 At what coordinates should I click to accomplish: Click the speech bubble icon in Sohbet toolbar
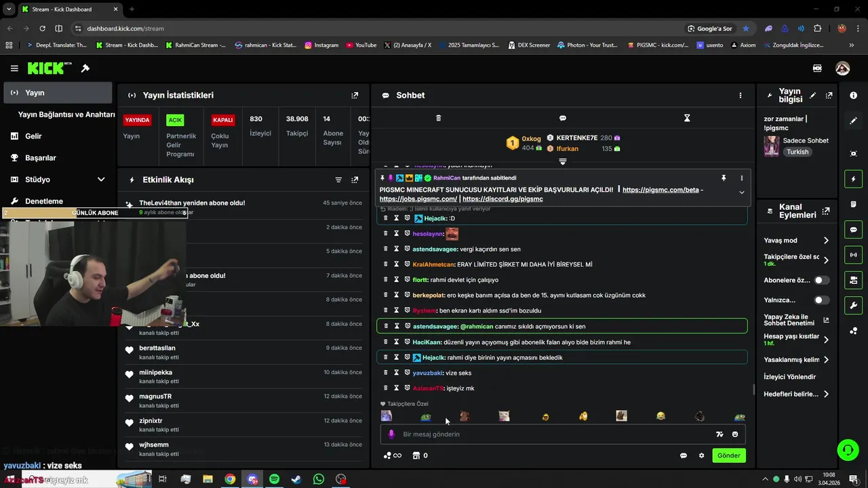pyautogui.click(x=563, y=118)
